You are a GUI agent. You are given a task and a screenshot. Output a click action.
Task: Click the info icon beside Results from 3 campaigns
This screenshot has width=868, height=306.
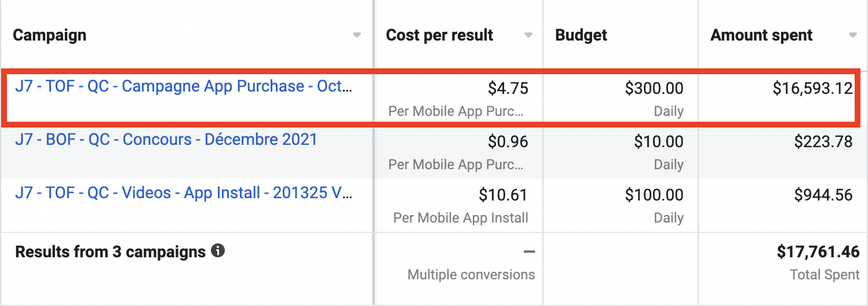[x=218, y=252]
